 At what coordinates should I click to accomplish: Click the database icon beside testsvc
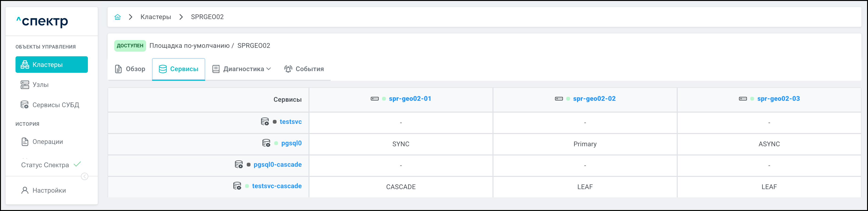click(x=265, y=122)
